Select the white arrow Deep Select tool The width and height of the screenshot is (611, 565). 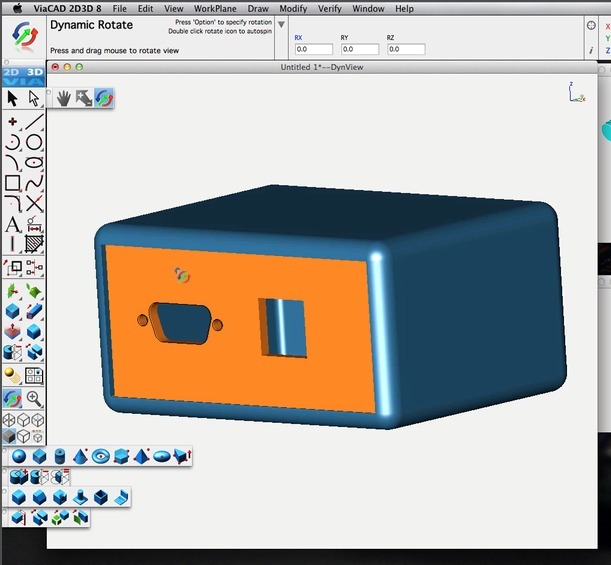(x=34, y=99)
